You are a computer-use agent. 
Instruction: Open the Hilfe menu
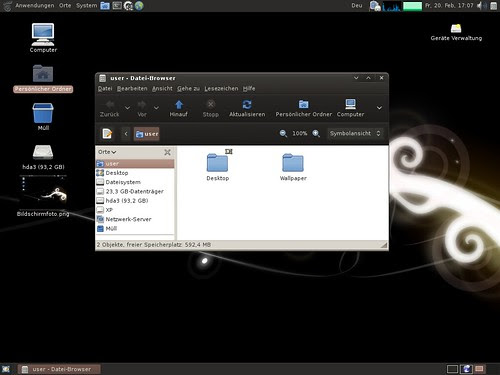(x=249, y=88)
